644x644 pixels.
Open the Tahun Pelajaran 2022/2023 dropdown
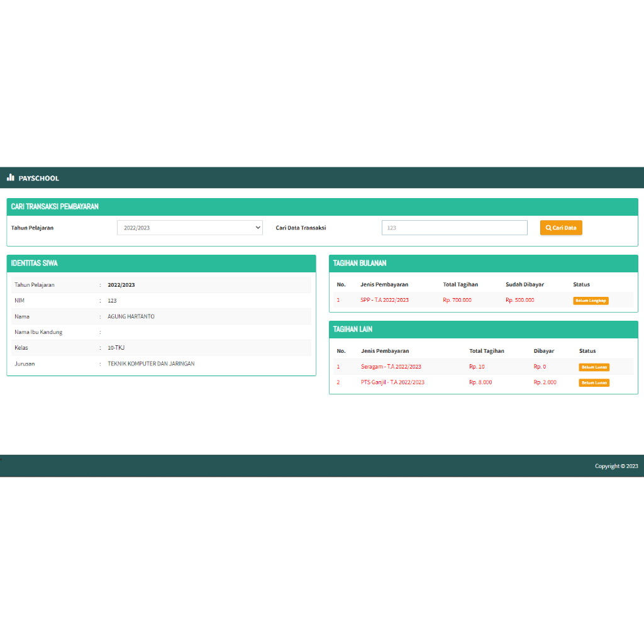click(190, 228)
